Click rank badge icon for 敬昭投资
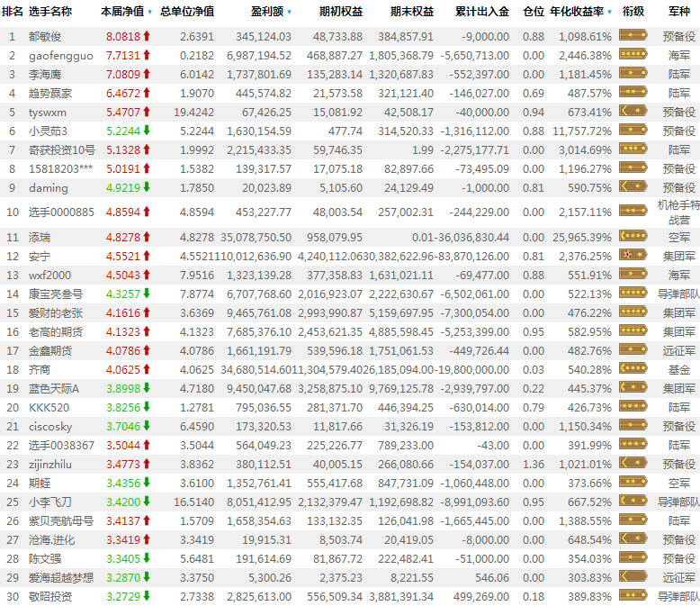Image resolution: width=700 pixels, height=606 pixels. click(633, 595)
